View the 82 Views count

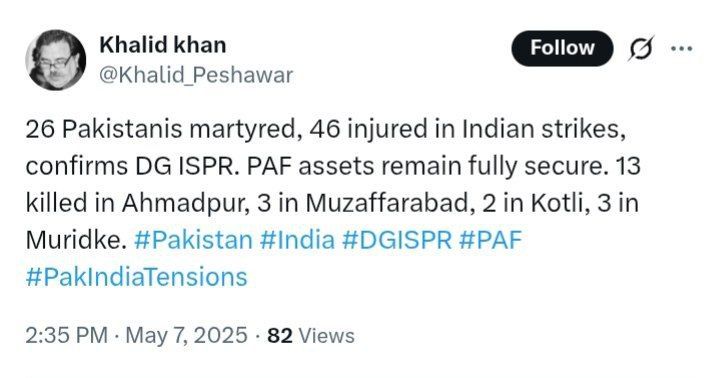pyautogui.click(x=311, y=336)
